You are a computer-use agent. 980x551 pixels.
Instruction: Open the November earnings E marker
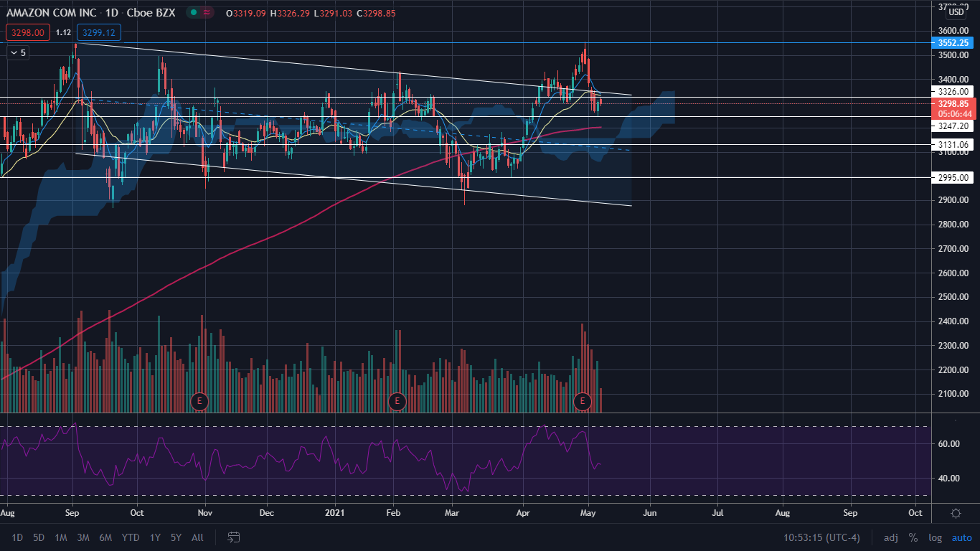coord(199,400)
